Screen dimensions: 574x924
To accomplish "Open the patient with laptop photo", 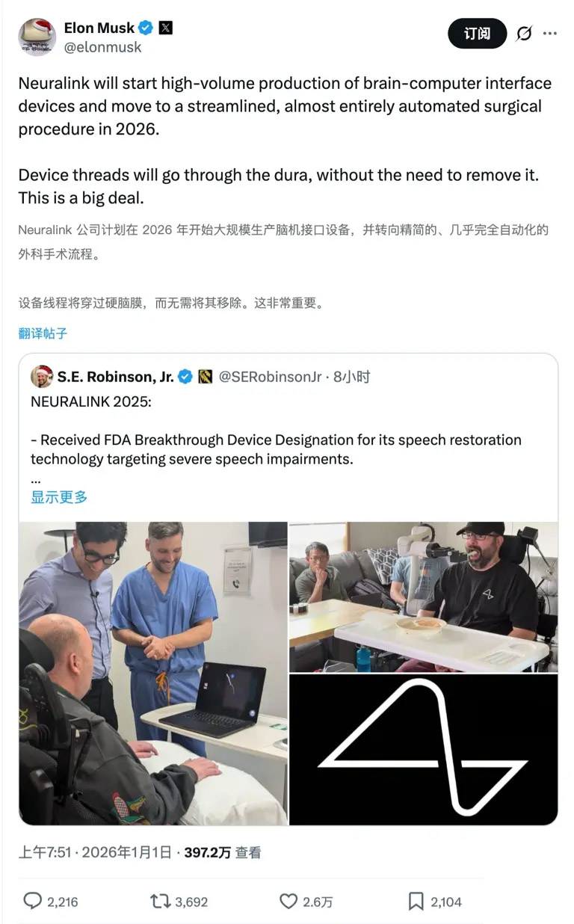I will coord(153,674).
